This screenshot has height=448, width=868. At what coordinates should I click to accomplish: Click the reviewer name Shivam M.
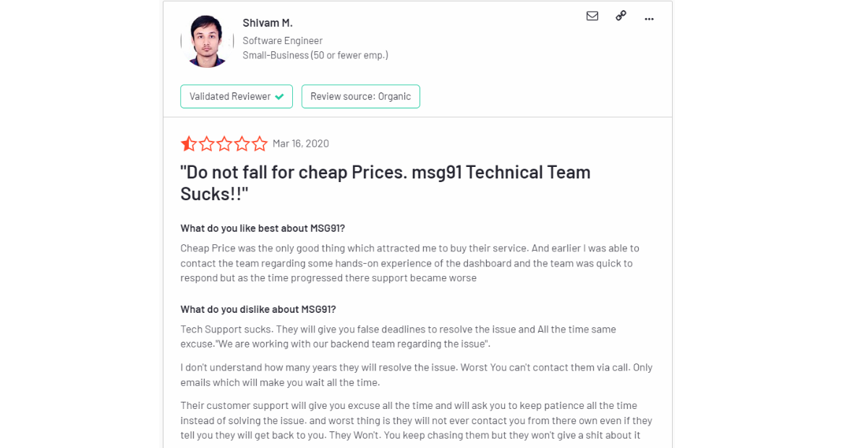coord(268,23)
